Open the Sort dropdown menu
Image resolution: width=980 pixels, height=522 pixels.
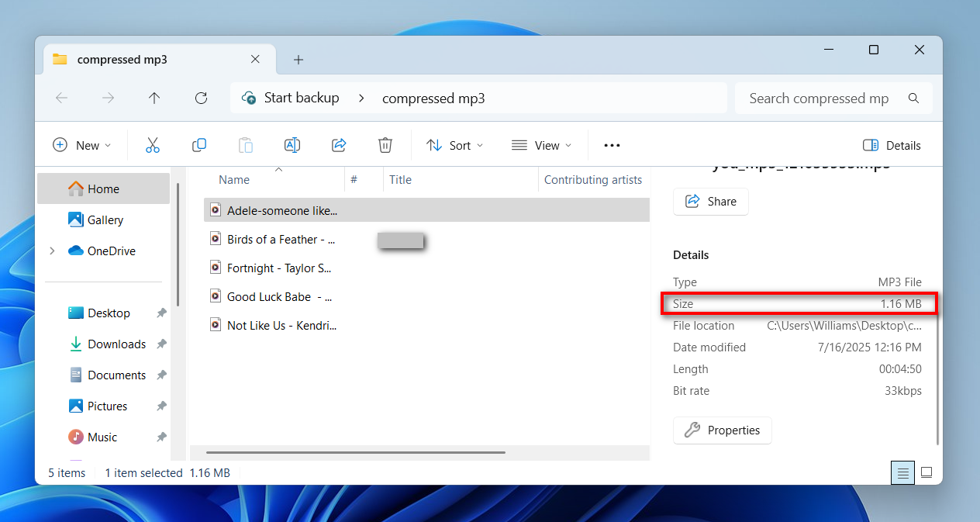coord(454,145)
